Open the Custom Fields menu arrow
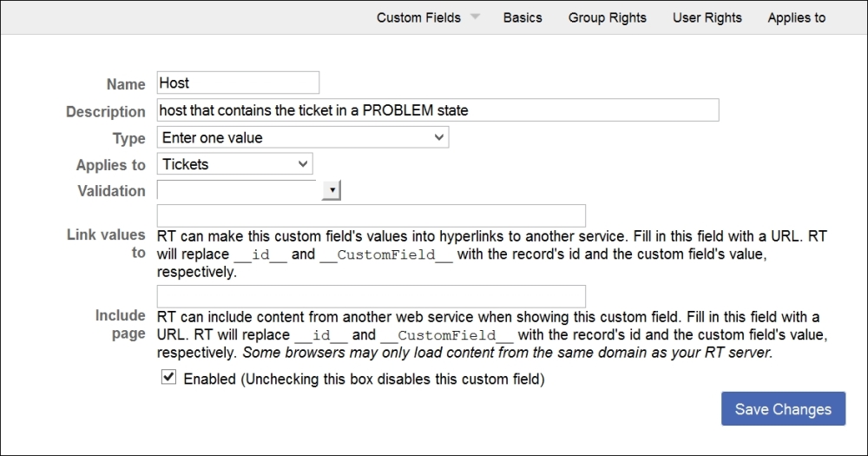This screenshot has height=456, width=868. pos(475,17)
